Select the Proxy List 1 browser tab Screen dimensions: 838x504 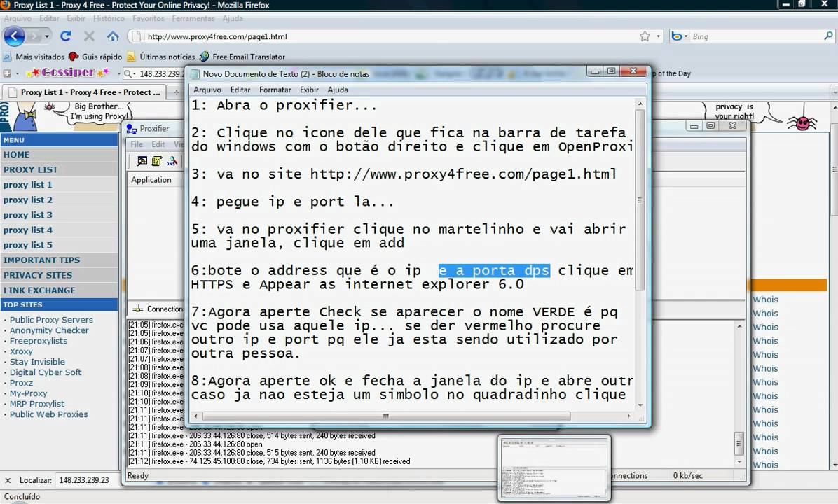tap(85, 92)
